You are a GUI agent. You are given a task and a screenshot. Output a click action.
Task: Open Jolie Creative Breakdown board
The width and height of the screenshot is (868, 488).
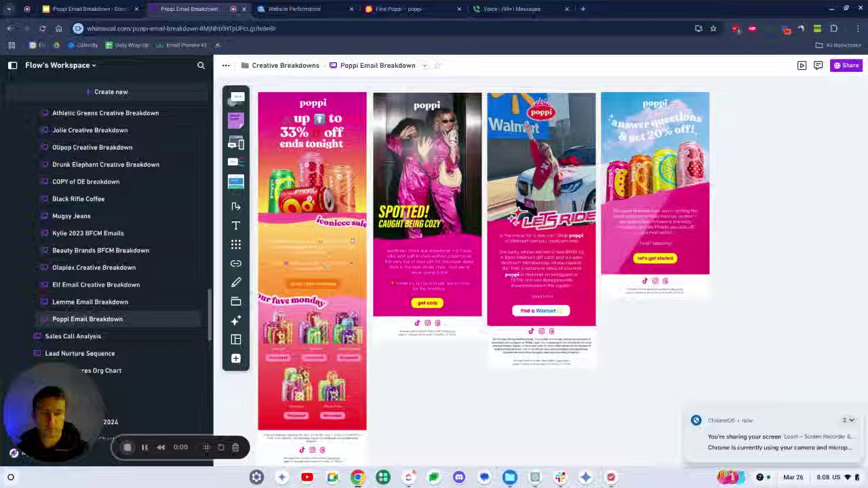pos(90,130)
